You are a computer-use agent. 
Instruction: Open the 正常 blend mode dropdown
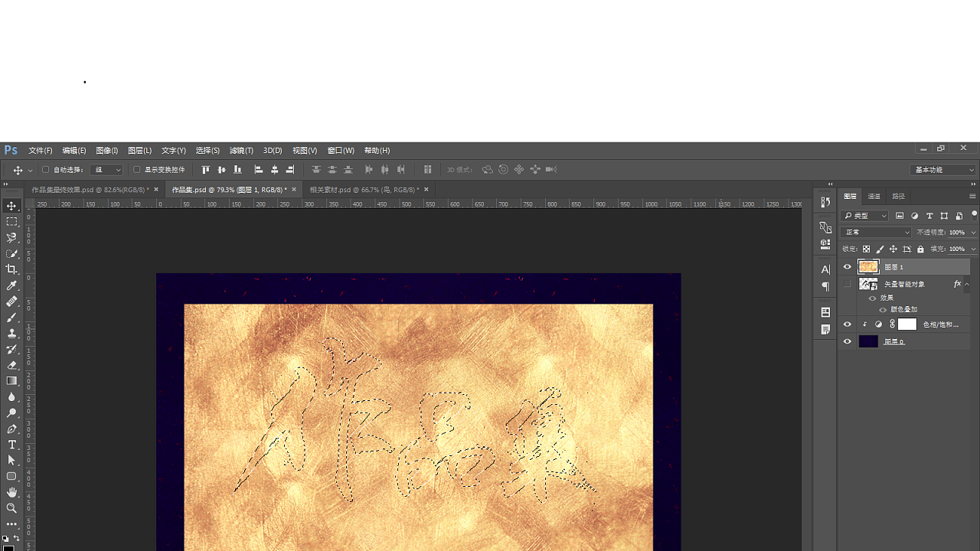coord(876,233)
